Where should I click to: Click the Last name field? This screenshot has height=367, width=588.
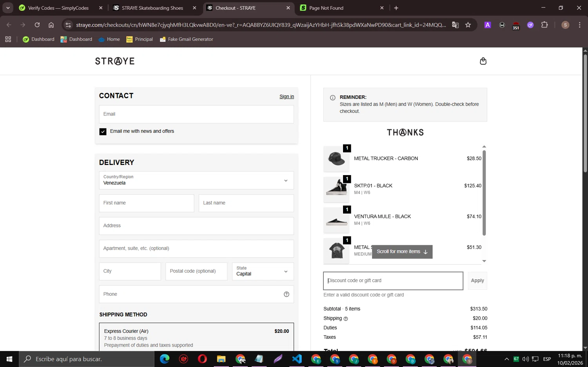tap(246, 203)
